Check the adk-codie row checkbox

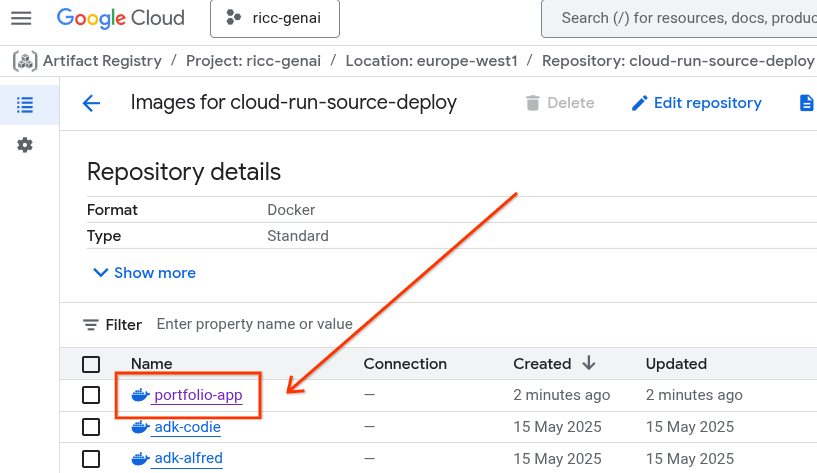[x=91, y=427]
